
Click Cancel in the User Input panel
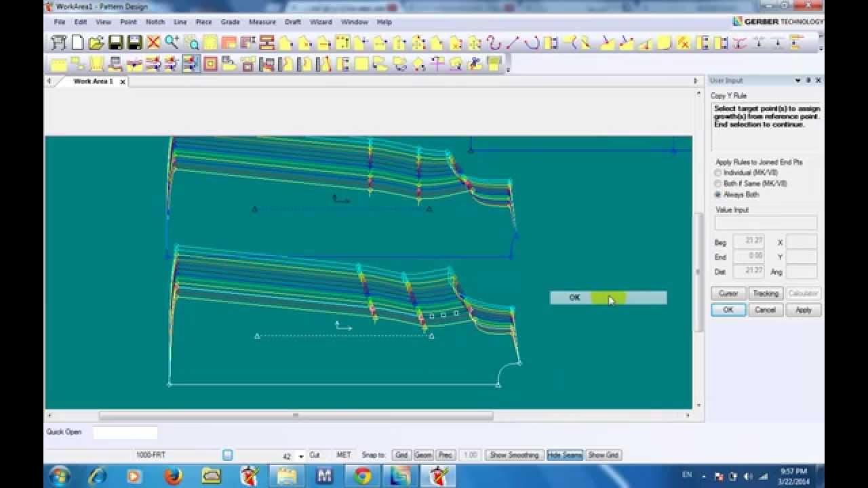(x=765, y=310)
